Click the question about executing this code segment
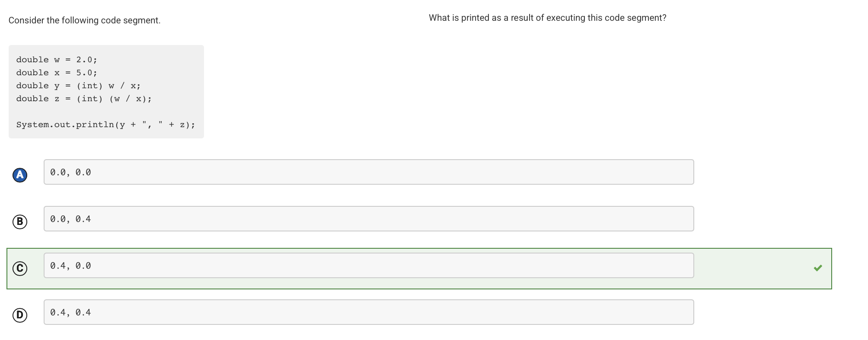868x340 pixels. click(x=547, y=18)
